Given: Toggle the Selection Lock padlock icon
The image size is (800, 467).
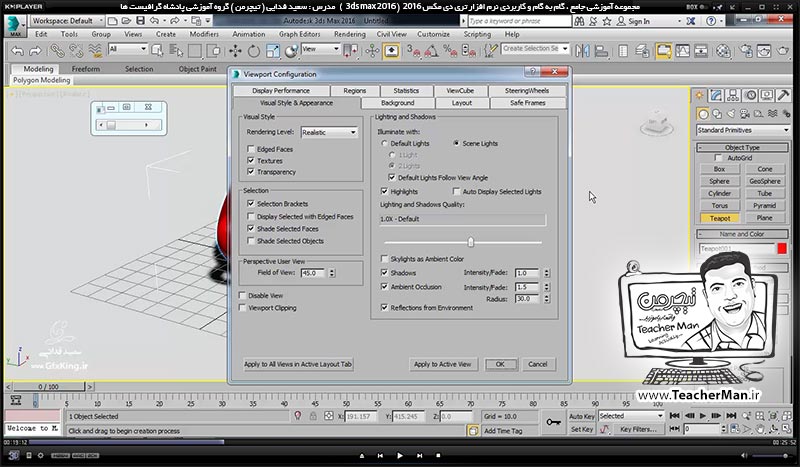Looking at the screenshot, I should pos(313,416).
